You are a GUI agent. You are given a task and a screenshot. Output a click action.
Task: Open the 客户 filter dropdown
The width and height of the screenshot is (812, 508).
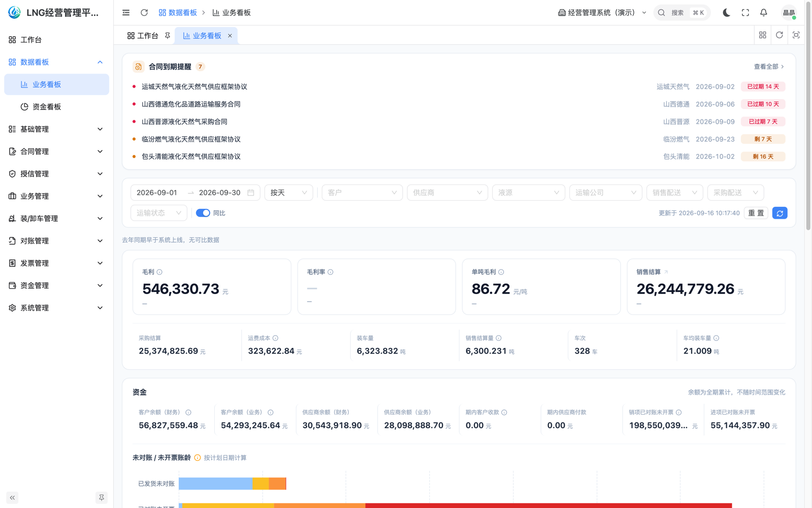(362, 193)
